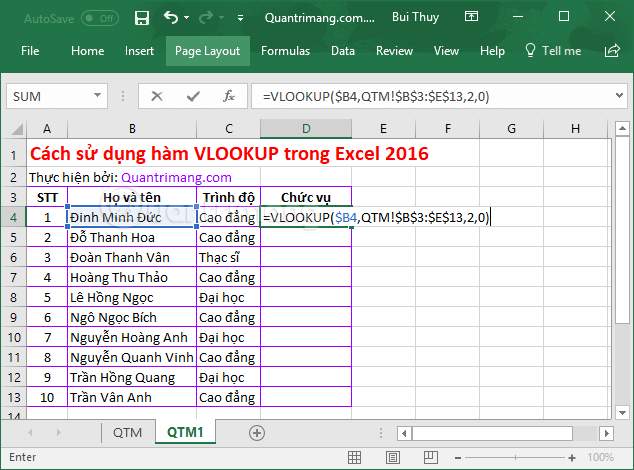This screenshot has width=634, height=470.
Task: Click the Tell me lightbulb icon
Action: coord(530,51)
